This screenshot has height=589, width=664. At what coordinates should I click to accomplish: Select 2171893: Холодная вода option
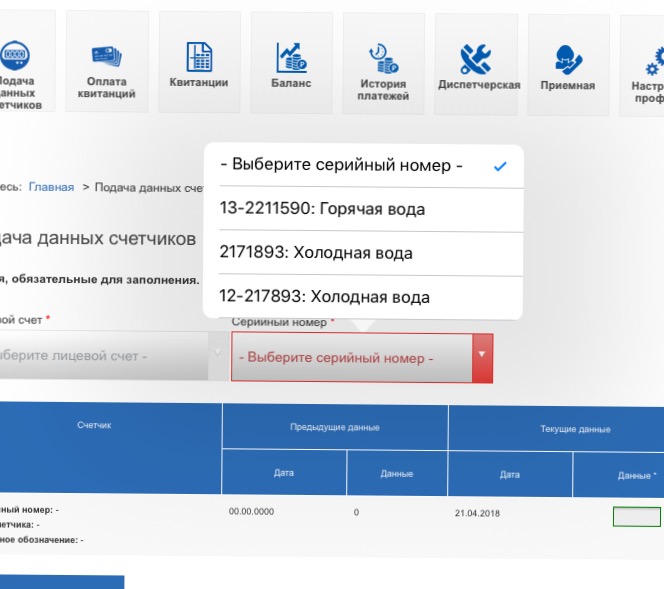point(315,253)
